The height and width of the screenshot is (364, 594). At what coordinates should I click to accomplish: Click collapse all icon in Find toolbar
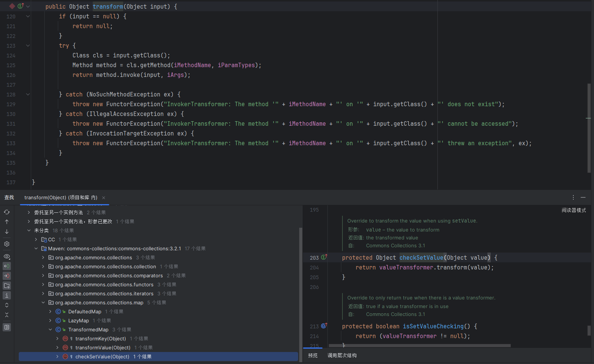pos(7,315)
